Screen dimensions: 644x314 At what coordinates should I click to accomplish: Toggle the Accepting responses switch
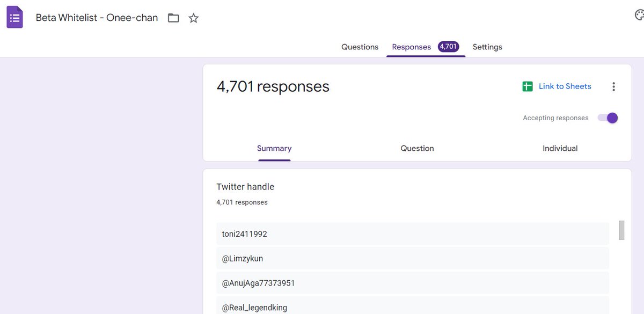point(608,118)
